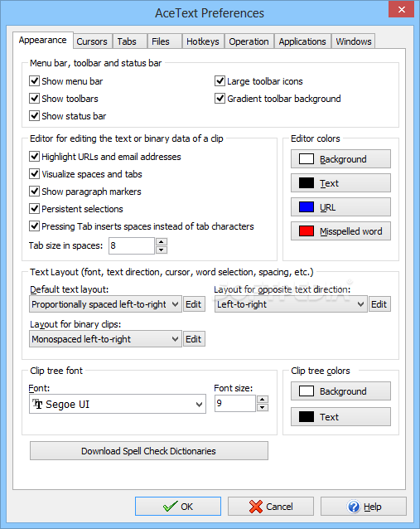Click the red X icon on Cancel
Viewport: 420px width, 529px height.
coord(256,507)
